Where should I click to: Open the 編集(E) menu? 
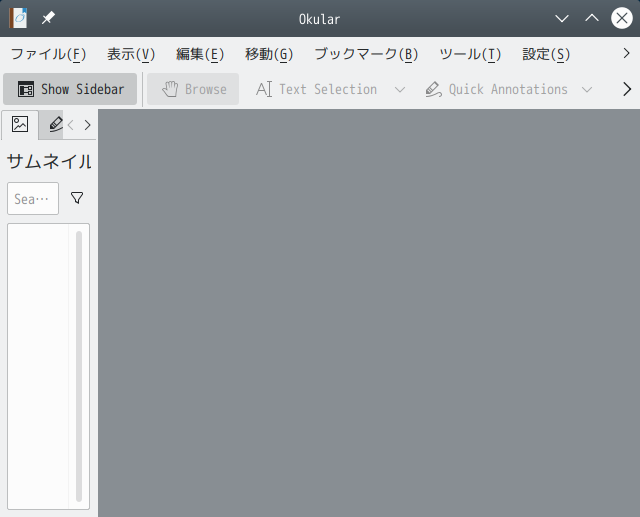tap(200, 54)
